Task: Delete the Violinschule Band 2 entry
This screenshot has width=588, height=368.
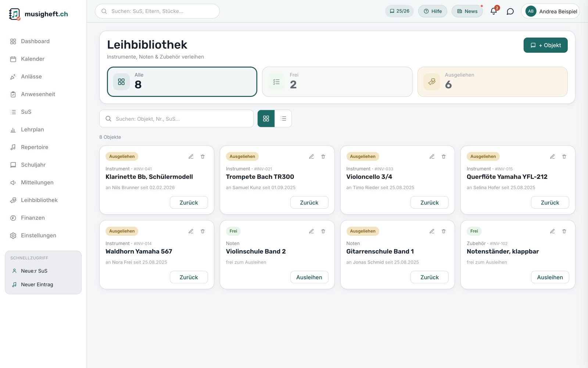Action: (x=323, y=231)
